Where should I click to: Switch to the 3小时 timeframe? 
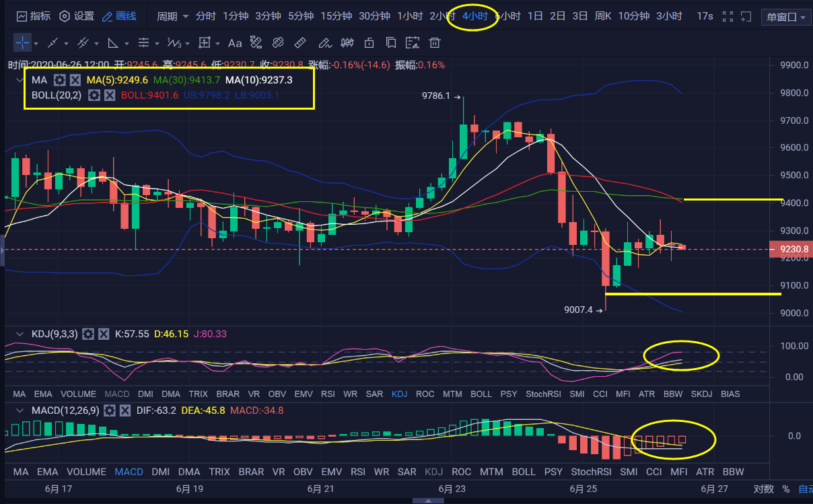click(669, 16)
